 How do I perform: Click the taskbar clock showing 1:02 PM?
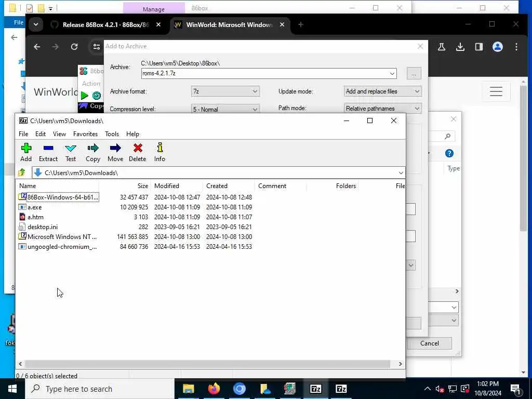487,389
